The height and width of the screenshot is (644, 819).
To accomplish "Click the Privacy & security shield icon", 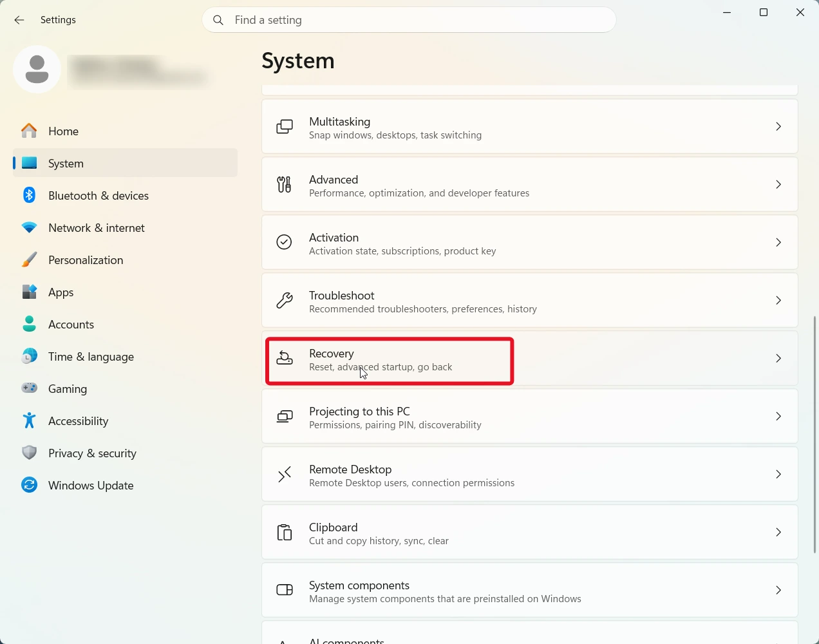I will [x=29, y=453].
